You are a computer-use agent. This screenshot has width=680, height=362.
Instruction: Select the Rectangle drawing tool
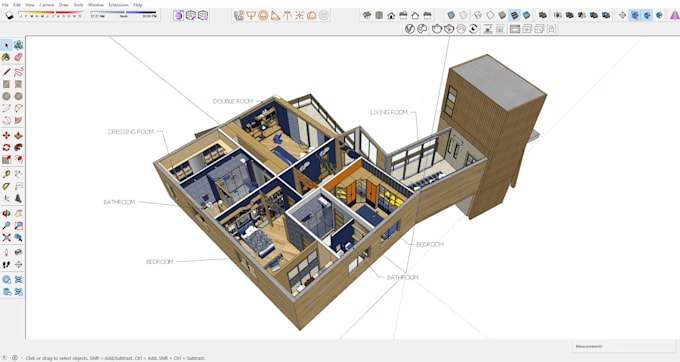pyautogui.click(x=6, y=84)
